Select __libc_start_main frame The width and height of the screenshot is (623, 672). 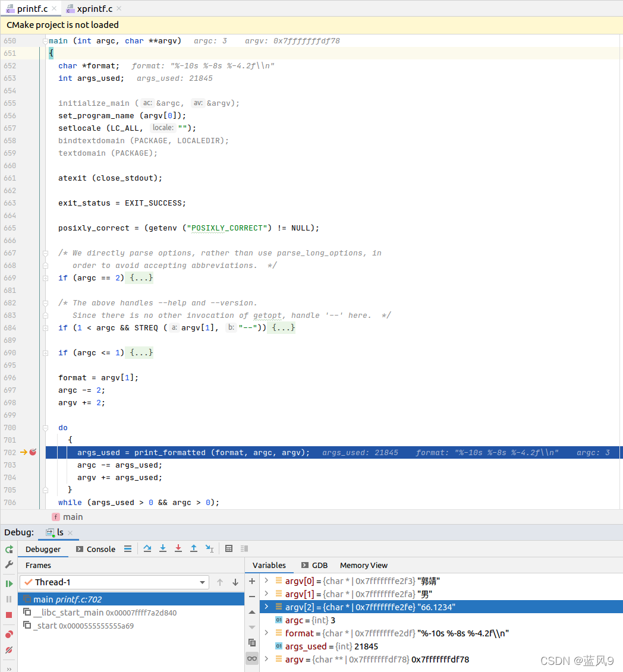point(131,613)
